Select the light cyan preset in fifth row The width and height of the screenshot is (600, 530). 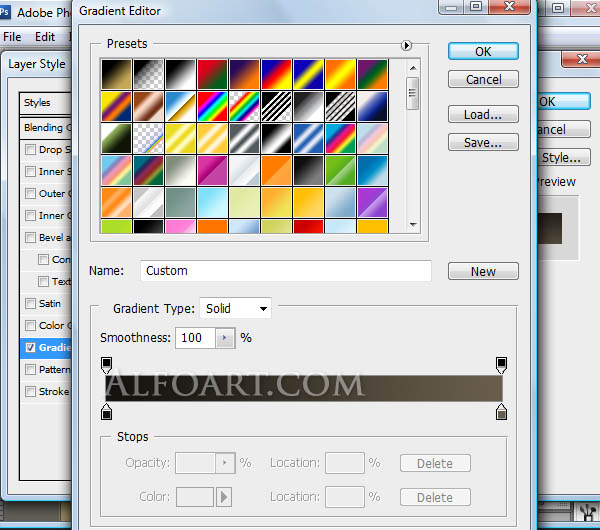pyautogui.click(x=212, y=203)
